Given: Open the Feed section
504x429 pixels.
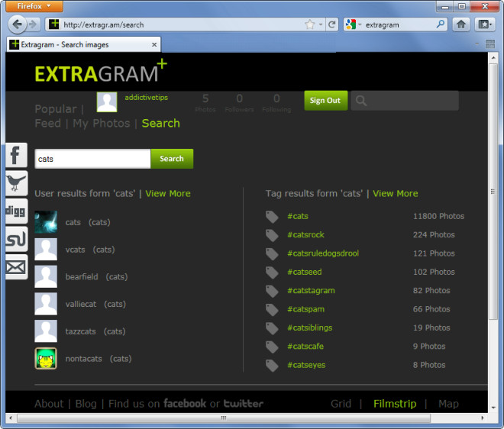Looking at the screenshot, I should [x=47, y=123].
